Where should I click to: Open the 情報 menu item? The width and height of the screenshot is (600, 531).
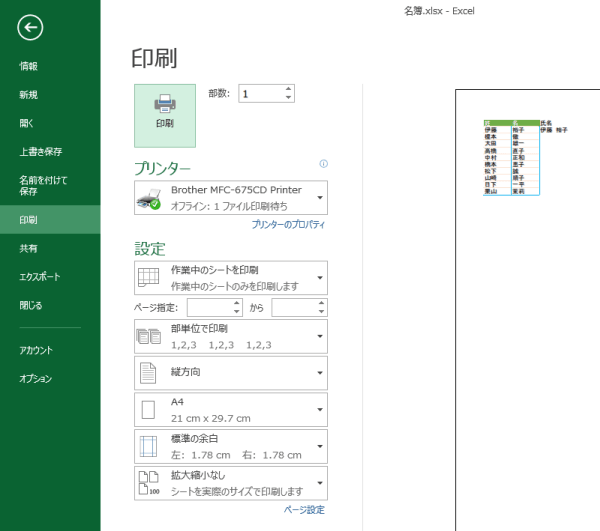(50, 66)
